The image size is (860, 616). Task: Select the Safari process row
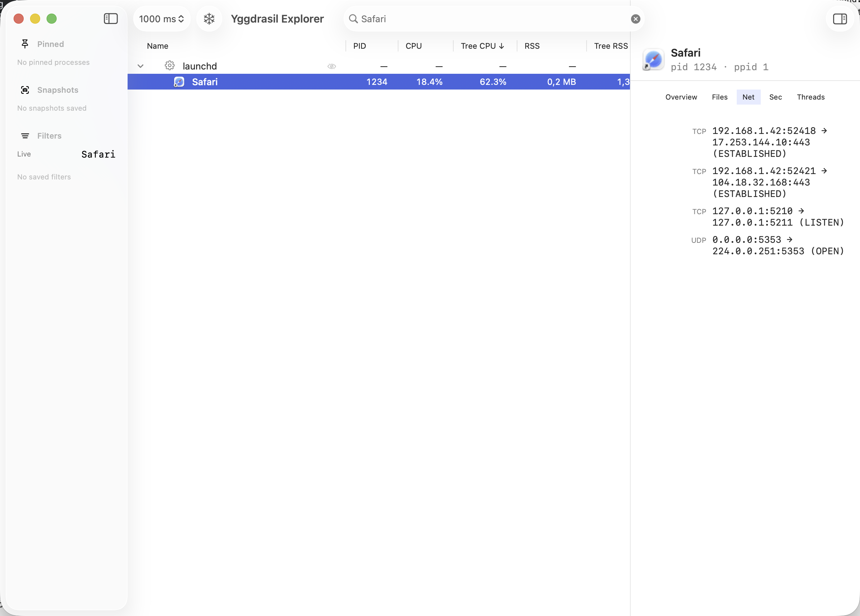click(x=379, y=82)
